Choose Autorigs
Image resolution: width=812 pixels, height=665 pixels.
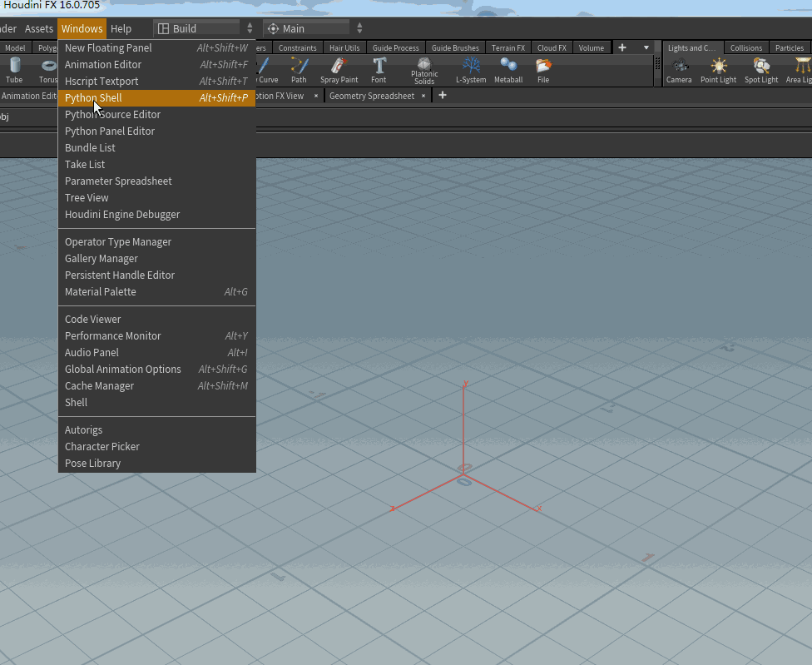click(x=157, y=429)
